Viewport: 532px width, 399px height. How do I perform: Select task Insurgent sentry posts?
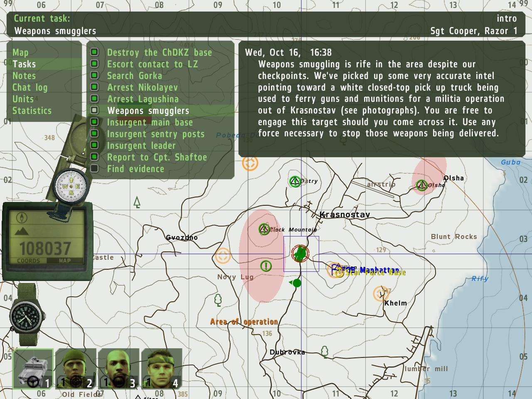coord(156,134)
